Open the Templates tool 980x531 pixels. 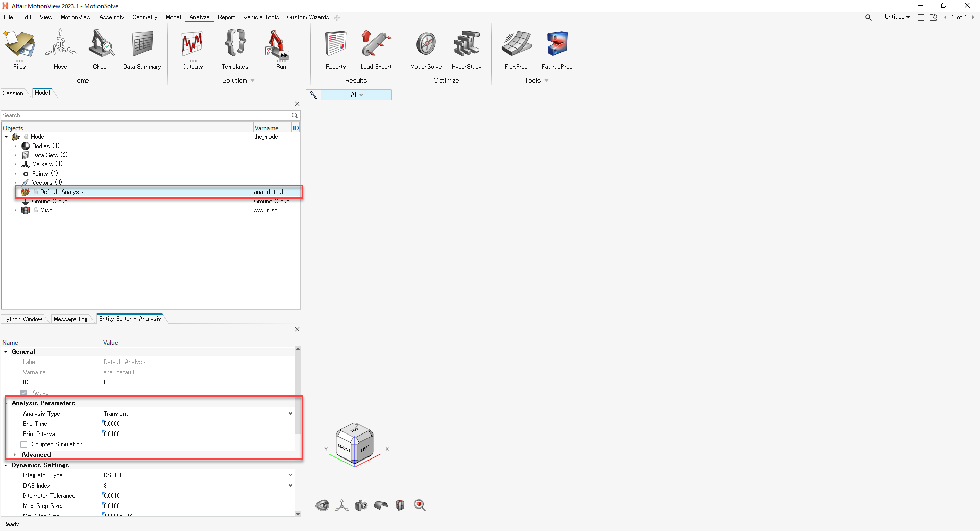(234, 50)
